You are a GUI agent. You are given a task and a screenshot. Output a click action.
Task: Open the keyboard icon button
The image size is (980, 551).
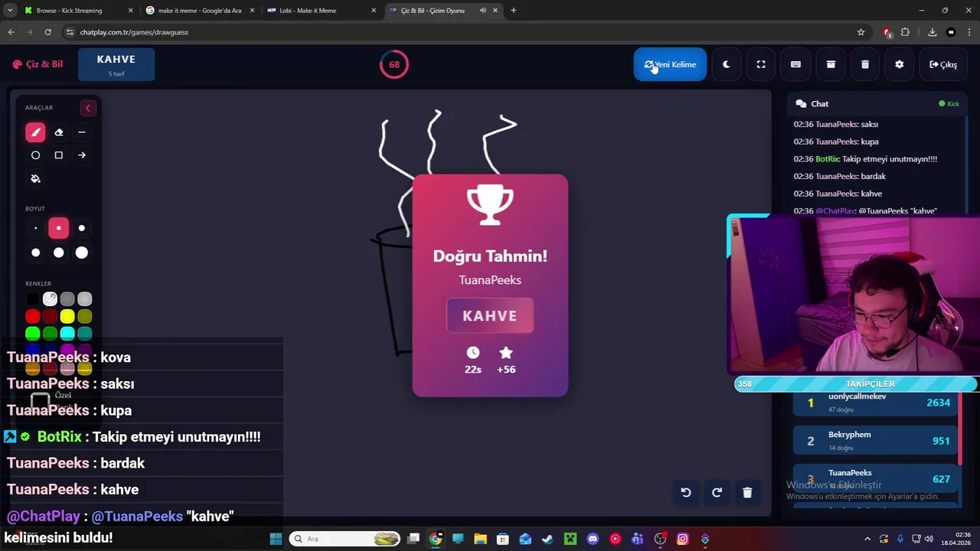coord(795,64)
